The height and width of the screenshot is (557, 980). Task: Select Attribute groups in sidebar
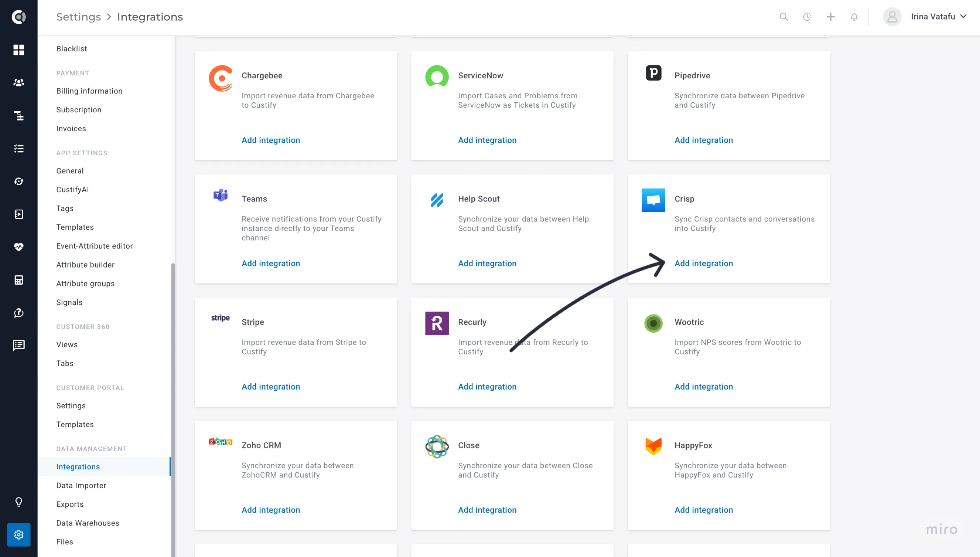85,283
